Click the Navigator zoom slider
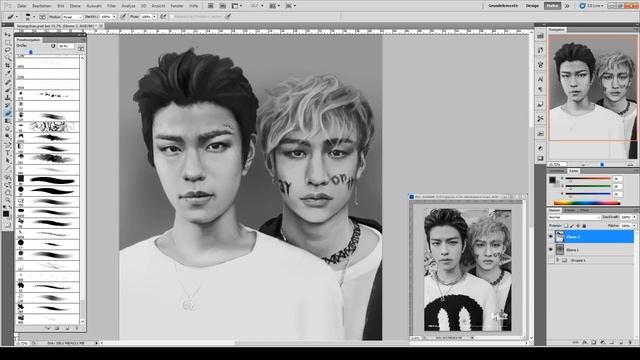Viewport: 640px width, 360px height. 602,164
